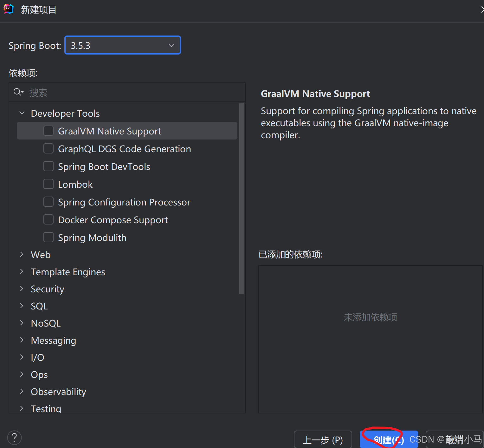Collapse the Developer Tools category
The height and width of the screenshot is (448, 484).
pyautogui.click(x=22, y=113)
